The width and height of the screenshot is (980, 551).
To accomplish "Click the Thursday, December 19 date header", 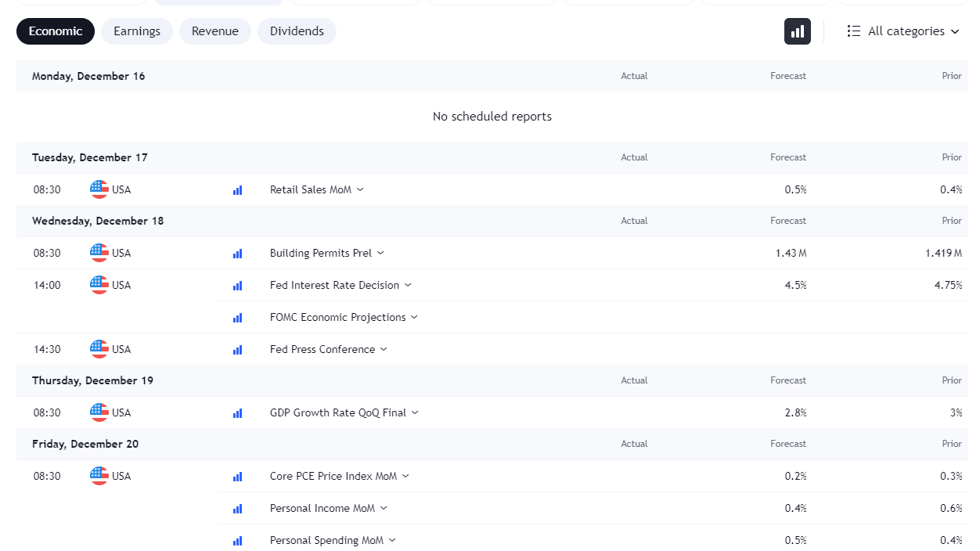I will tap(92, 380).
